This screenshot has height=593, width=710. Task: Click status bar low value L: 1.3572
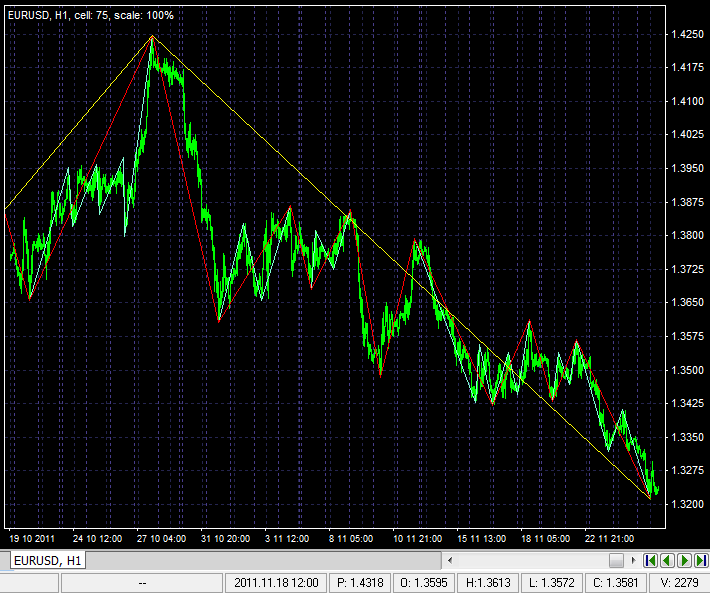pyautogui.click(x=552, y=583)
